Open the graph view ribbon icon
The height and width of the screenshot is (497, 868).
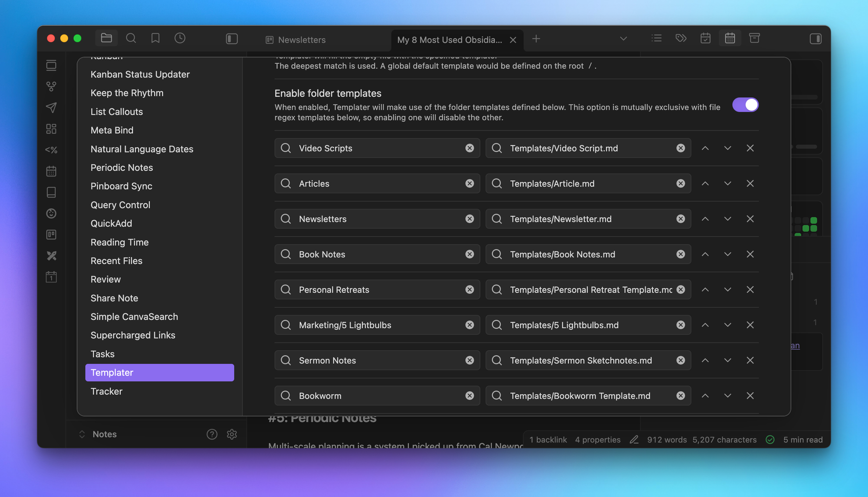51,87
